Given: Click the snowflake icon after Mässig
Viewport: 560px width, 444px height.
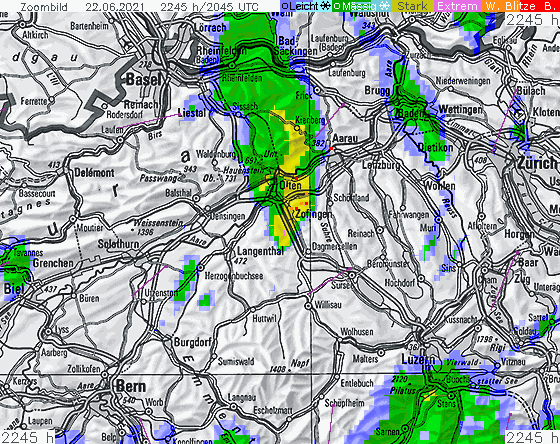Looking at the screenshot, I should click(385, 6).
